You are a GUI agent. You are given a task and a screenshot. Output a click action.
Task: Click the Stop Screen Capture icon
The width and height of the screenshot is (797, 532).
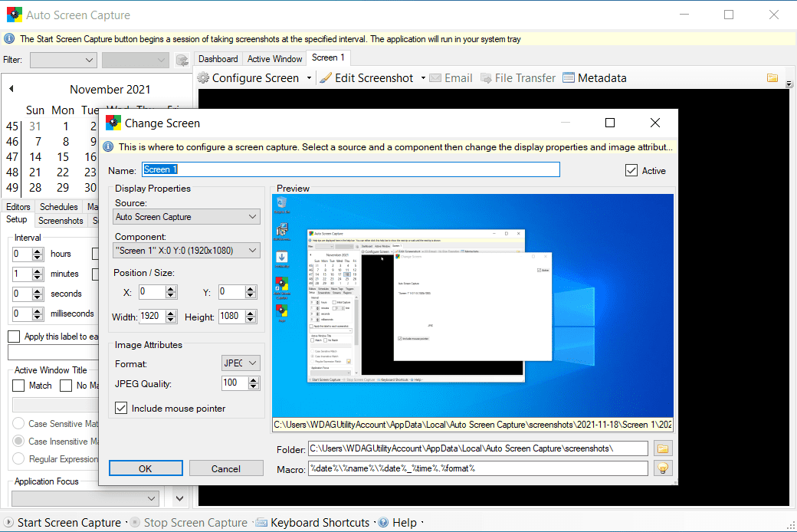click(135, 522)
